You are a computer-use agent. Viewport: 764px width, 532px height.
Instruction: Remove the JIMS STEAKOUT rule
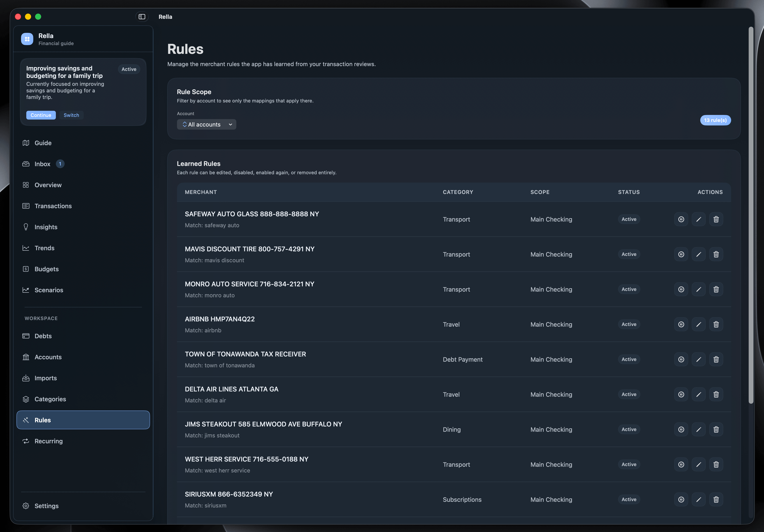(x=716, y=429)
